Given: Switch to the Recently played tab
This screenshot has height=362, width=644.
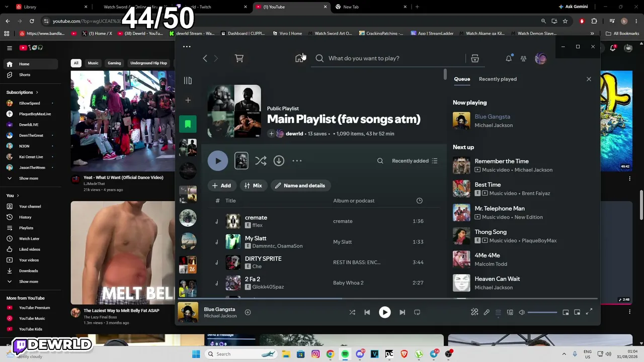Looking at the screenshot, I should [x=498, y=79].
